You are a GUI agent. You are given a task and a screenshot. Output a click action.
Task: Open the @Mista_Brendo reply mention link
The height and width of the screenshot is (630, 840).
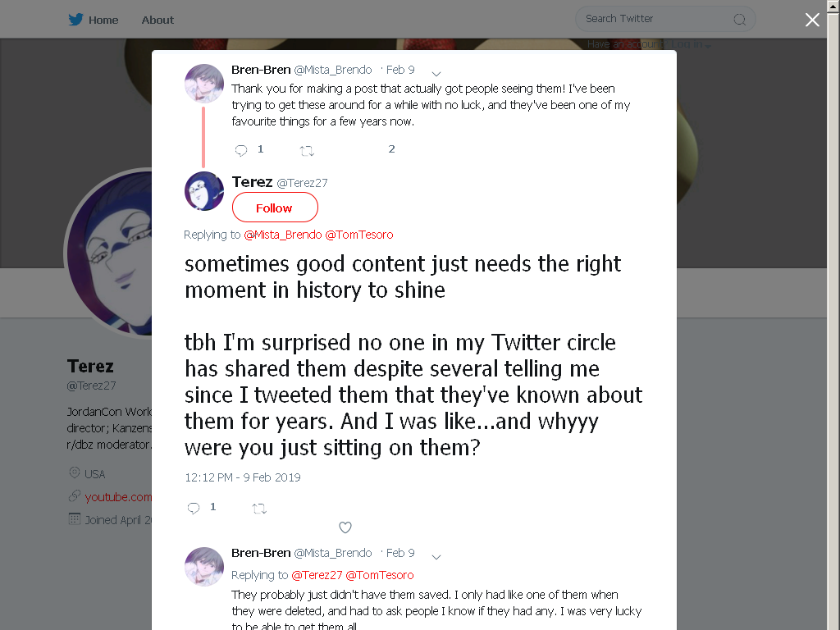coord(283,235)
